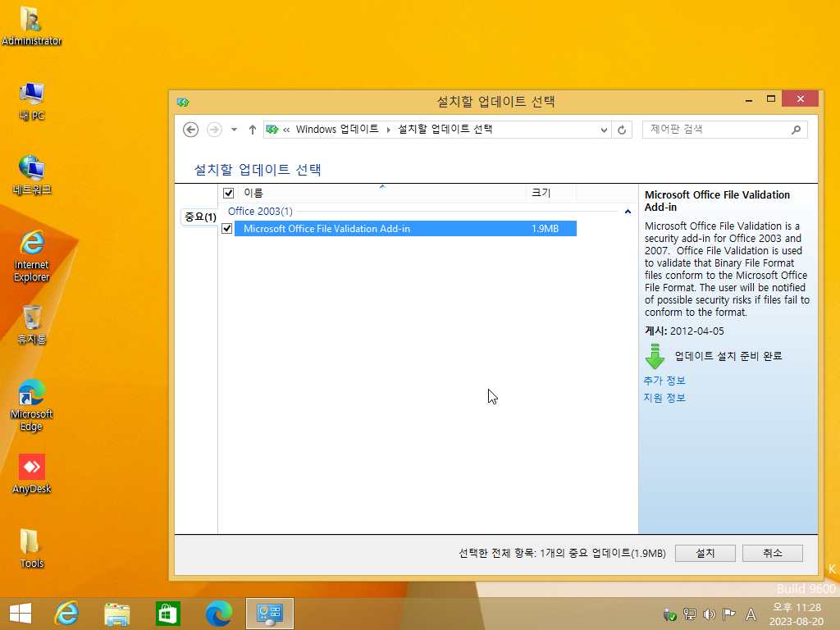This screenshot has height=630, width=840.
Task: Click the Back navigation arrow
Action: pos(190,130)
